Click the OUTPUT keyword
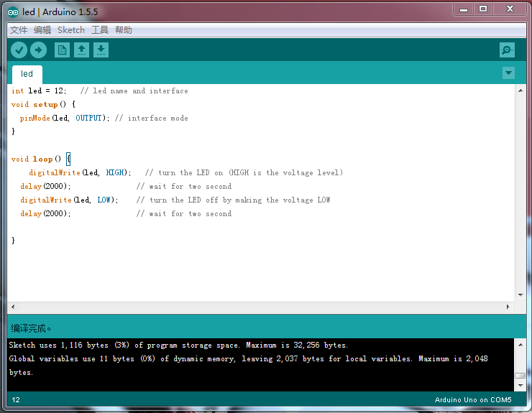The width and height of the screenshot is (532, 413). pos(88,118)
